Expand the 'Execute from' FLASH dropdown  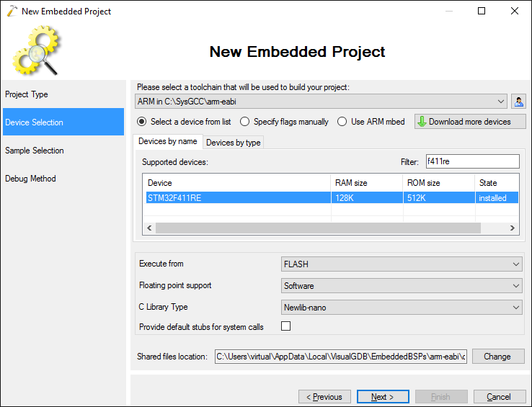pos(402,264)
